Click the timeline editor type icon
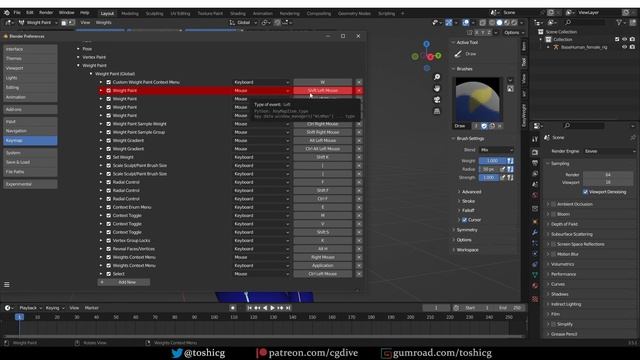640x360 pixels. coord(8,308)
